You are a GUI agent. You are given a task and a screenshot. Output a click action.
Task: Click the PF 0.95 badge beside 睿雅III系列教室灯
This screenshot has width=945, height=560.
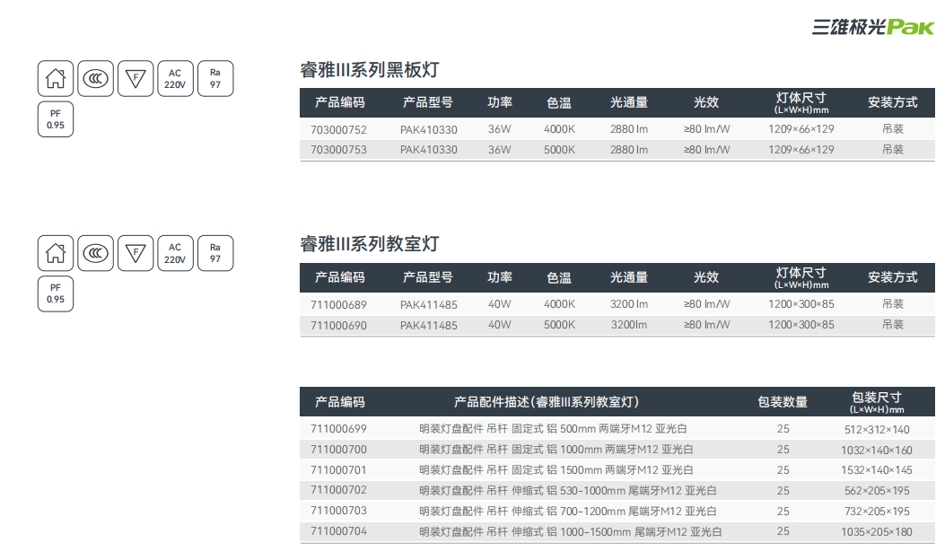[56, 294]
